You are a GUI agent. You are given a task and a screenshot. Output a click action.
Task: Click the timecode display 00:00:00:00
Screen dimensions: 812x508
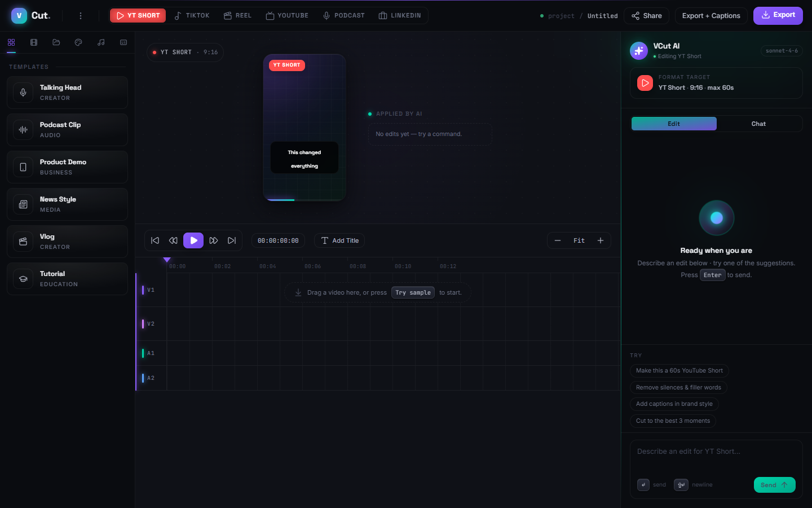point(278,240)
